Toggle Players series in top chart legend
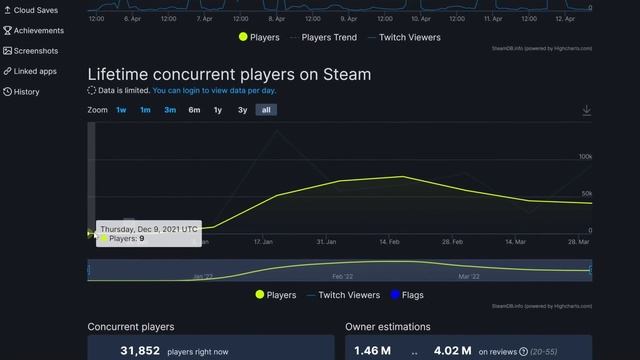Viewport: 640px width, 360px height. tap(259, 37)
